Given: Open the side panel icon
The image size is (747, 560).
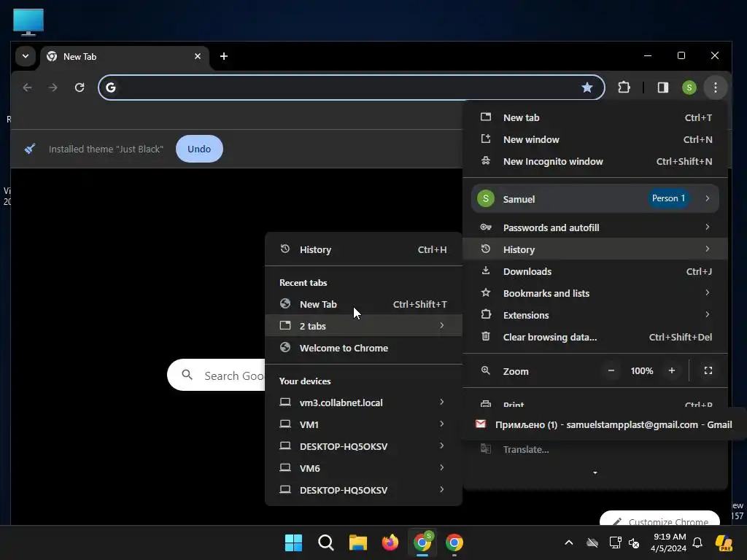Looking at the screenshot, I should (x=662, y=87).
